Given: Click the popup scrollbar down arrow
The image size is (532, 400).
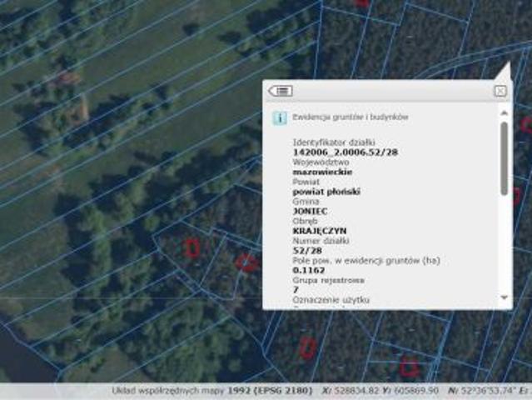Looking at the screenshot, I should (x=504, y=297).
